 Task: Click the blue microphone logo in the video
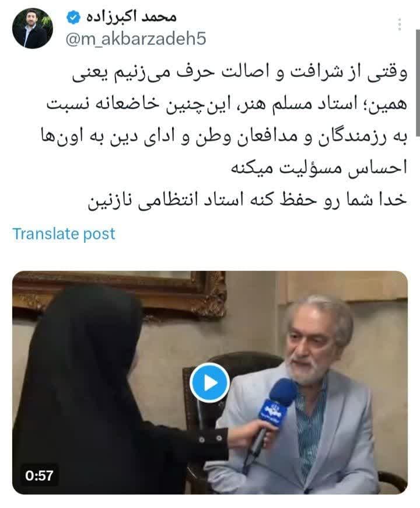[277, 406]
